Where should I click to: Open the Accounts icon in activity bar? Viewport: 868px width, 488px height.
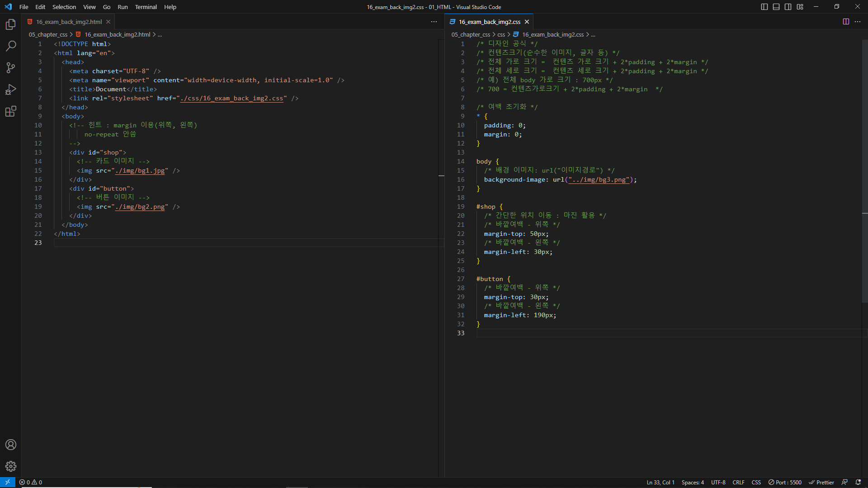[11, 445]
